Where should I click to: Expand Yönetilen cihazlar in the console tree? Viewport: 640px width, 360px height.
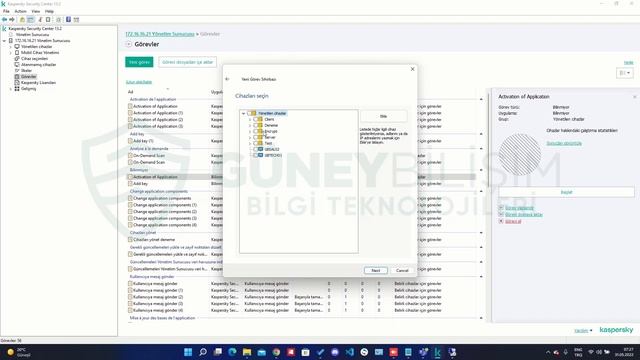[11, 47]
